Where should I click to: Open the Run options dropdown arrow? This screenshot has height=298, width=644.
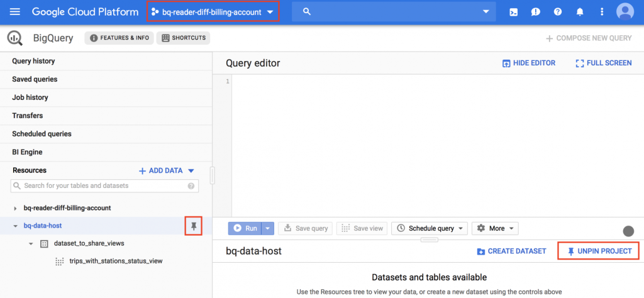(x=268, y=228)
